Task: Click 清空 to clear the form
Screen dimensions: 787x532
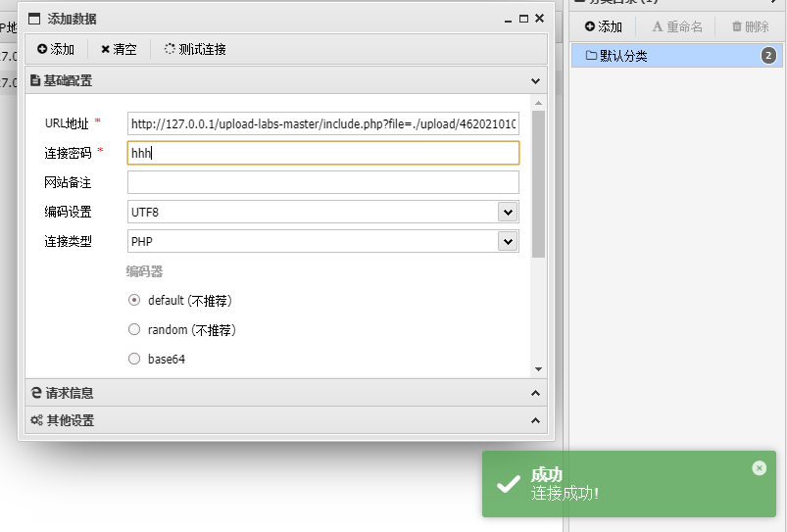Action: [119, 49]
